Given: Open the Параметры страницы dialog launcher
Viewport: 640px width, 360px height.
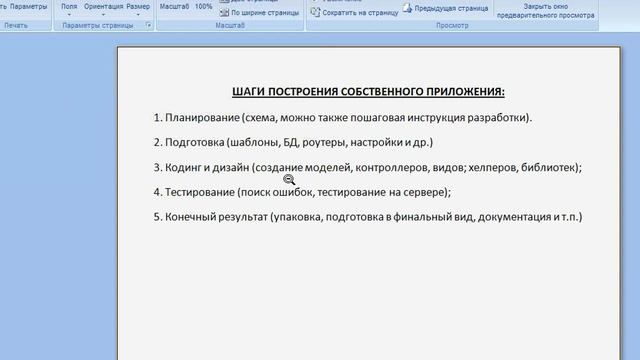Looking at the screenshot, I should [148, 25].
